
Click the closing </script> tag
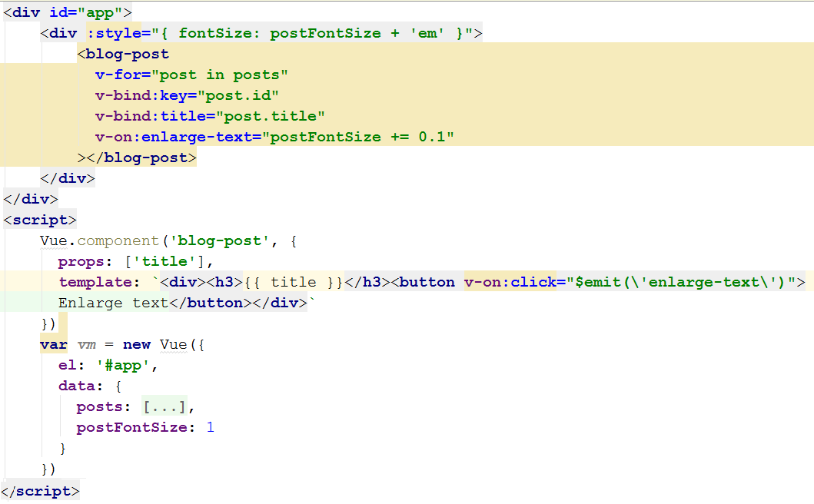coord(40,491)
